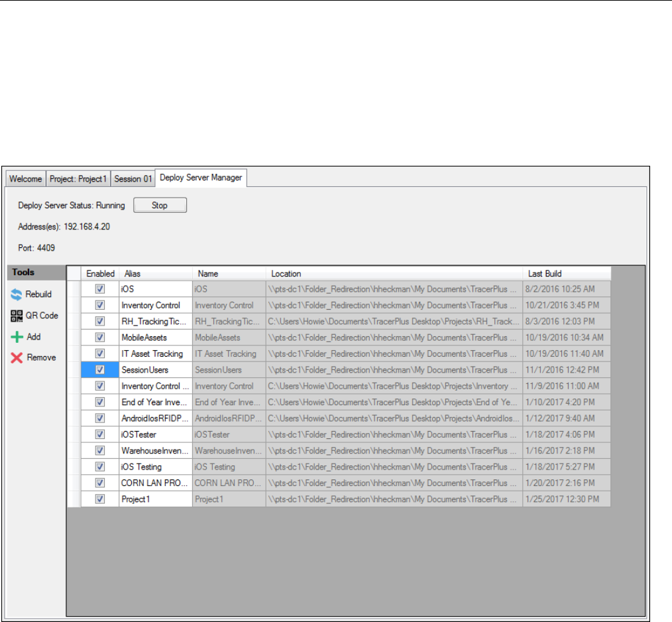
Task: Click the Location column header
Action: tap(394, 274)
